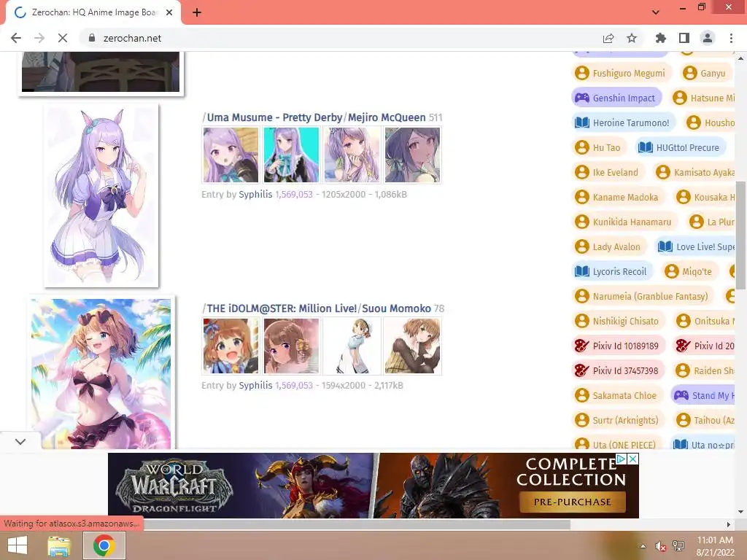The width and height of the screenshot is (747, 560).
Task: Close the World of Warcraft ad
Action: [x=632, y=459]
